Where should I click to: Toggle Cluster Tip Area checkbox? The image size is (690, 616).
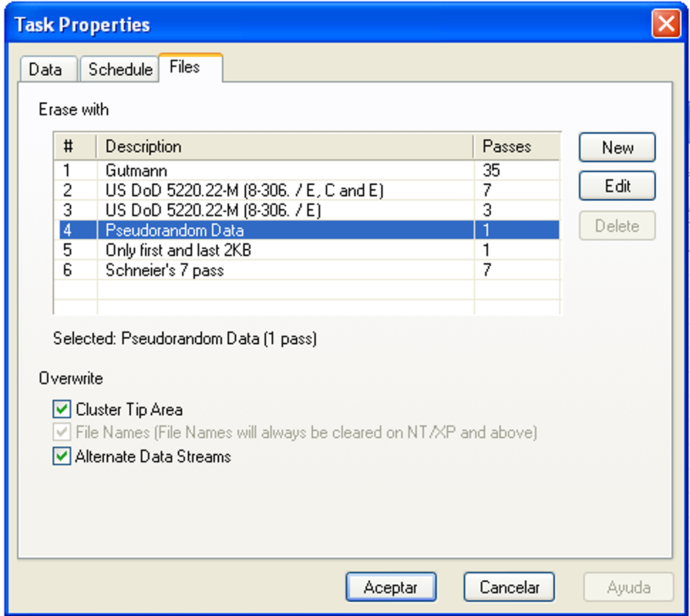click(x=62, y=409)
